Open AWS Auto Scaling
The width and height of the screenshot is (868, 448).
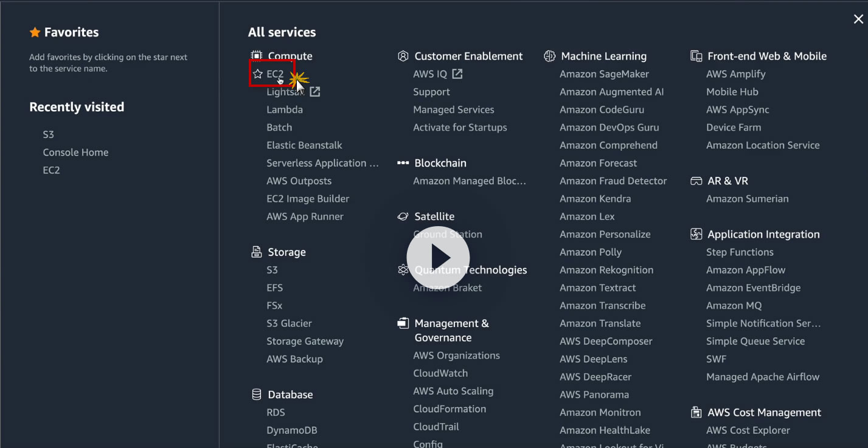pos(453,391)
